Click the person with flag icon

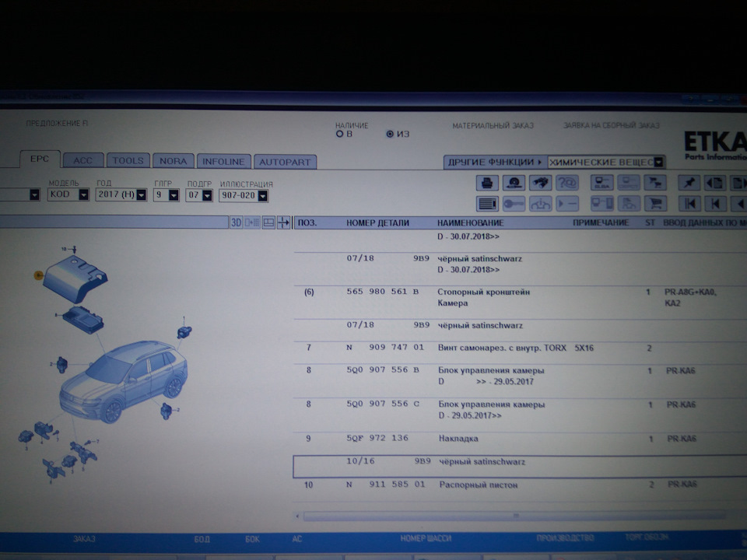click(x=629, y=204)
